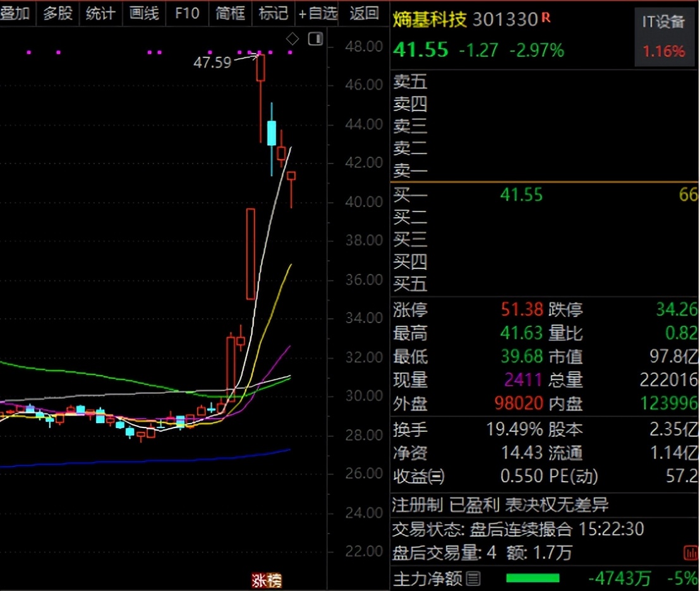The height and width of the screenshot is (591, 700).
Task: Click the red R badge beside 301330
Action: tap(546, 18)
